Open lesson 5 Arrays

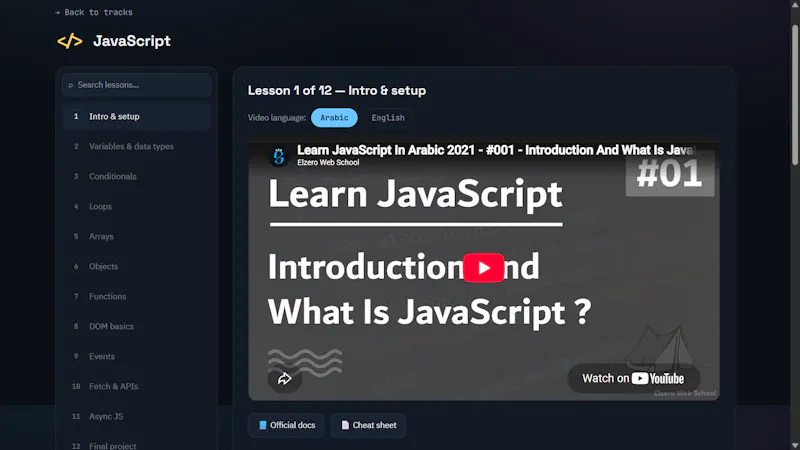coord(137,236)
